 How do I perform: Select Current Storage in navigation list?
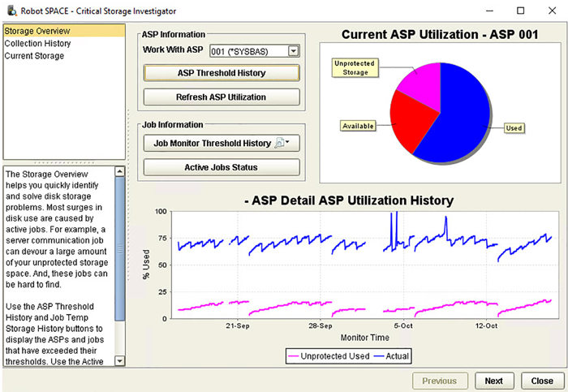coord(34,56)
